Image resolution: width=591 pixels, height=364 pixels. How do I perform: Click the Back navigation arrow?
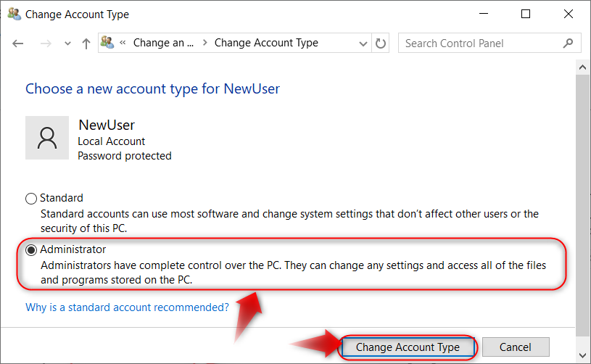pos(19,44)
